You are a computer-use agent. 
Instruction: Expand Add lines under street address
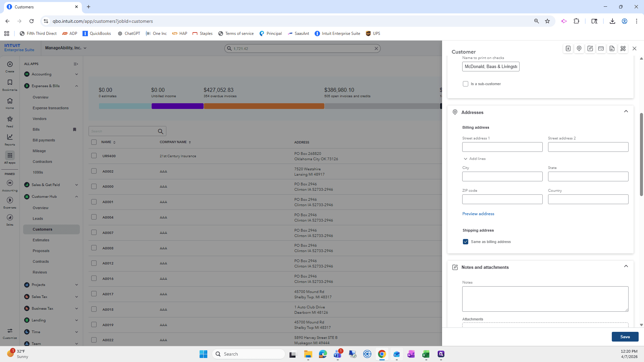pos(475,159)
